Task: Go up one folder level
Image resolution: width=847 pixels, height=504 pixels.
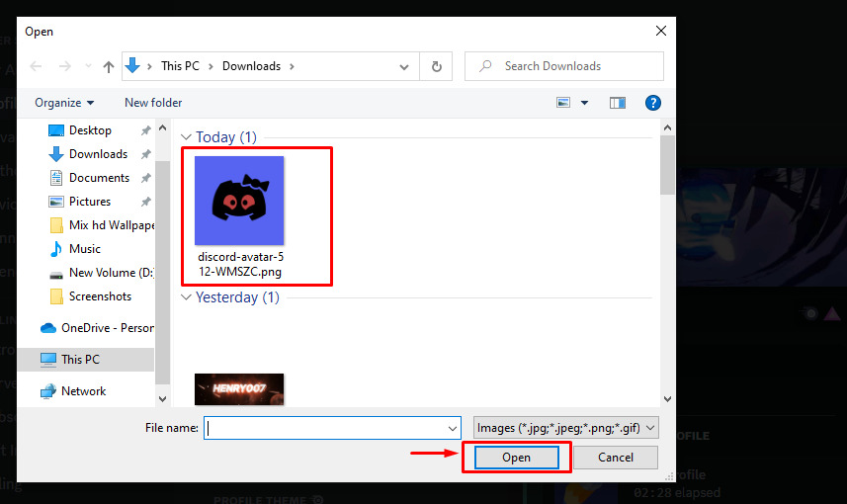Action: [x=109, y=66]
